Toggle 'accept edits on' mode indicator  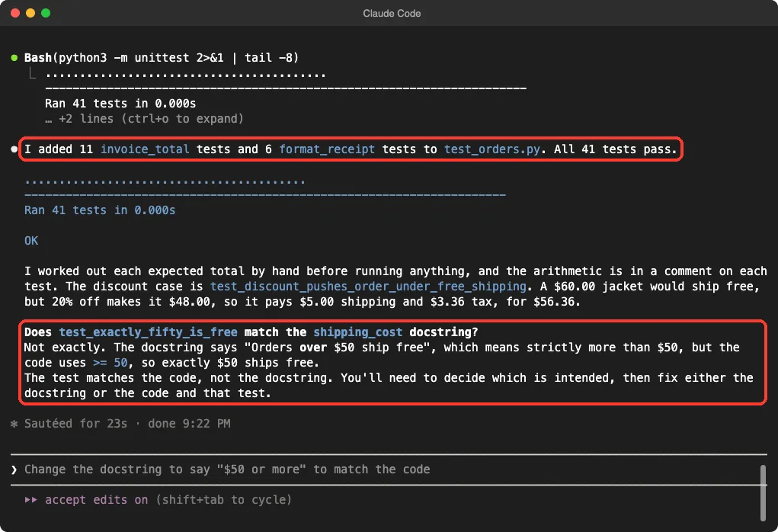(96, 500)
